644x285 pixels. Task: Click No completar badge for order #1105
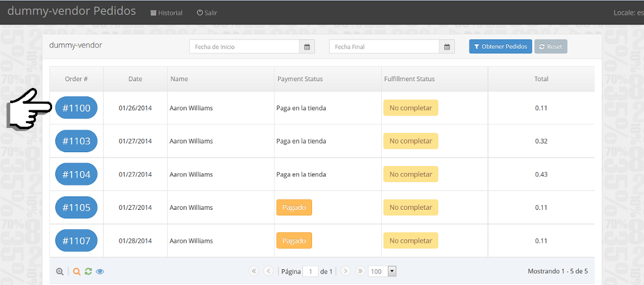click(x=411, y=207)
